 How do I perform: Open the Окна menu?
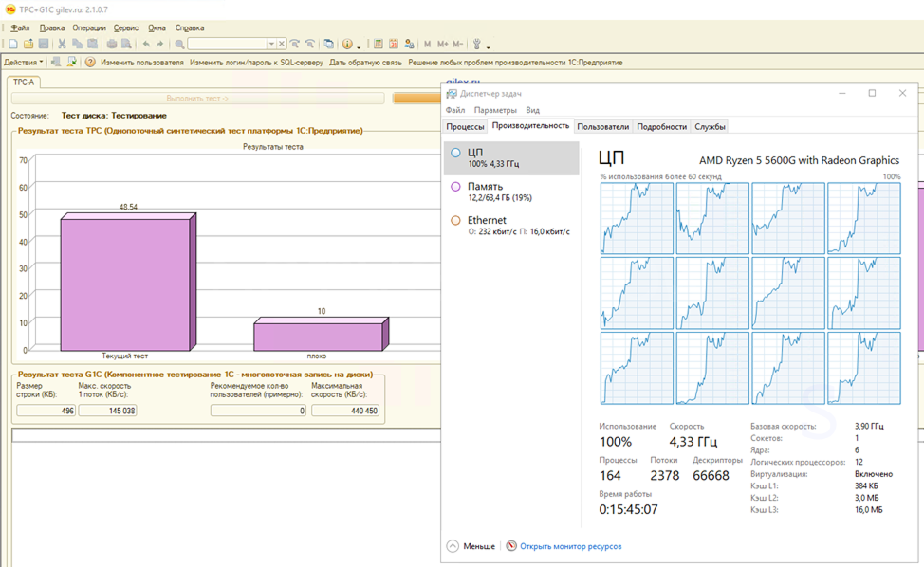(157, 27)
